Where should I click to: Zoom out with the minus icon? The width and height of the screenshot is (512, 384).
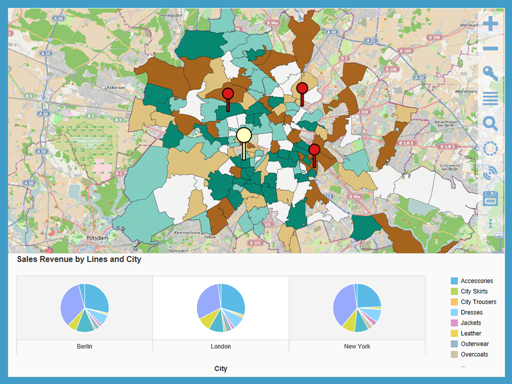(490, 49)
